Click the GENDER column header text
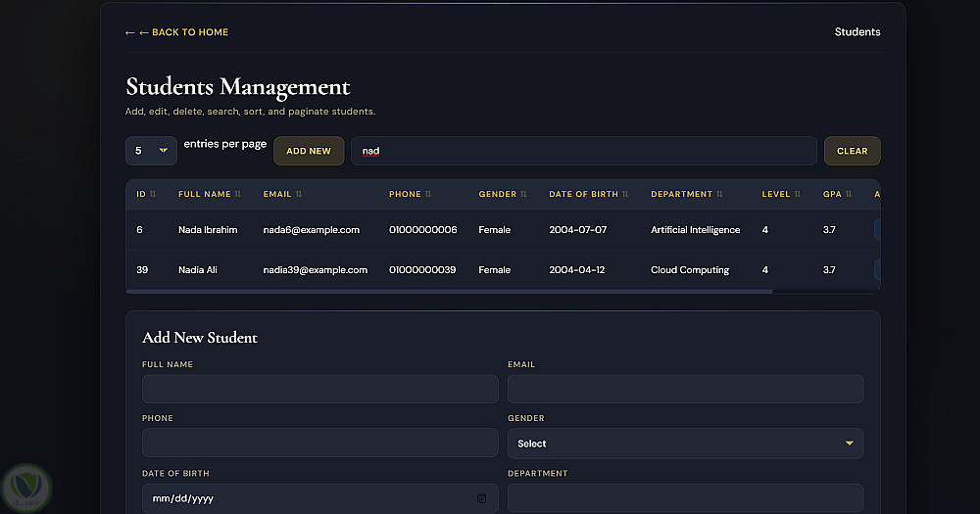Screen dimensions: 980x514 [498, 194]
